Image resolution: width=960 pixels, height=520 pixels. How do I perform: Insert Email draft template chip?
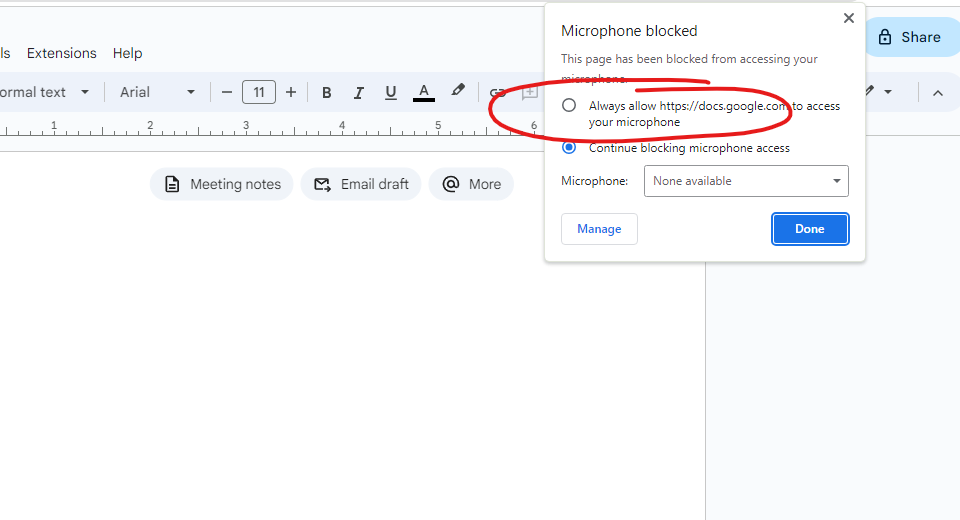pyautogui.click(x=361, y=184)
